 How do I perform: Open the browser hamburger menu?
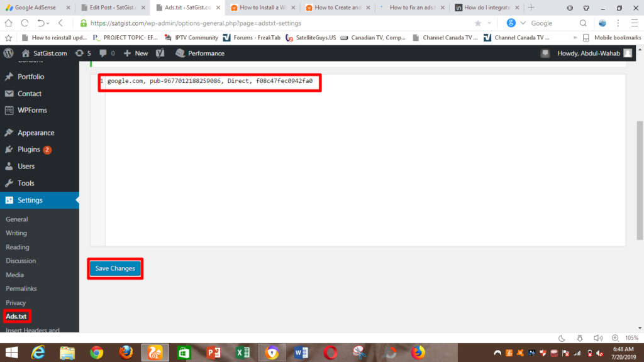[x=635, y=23]
